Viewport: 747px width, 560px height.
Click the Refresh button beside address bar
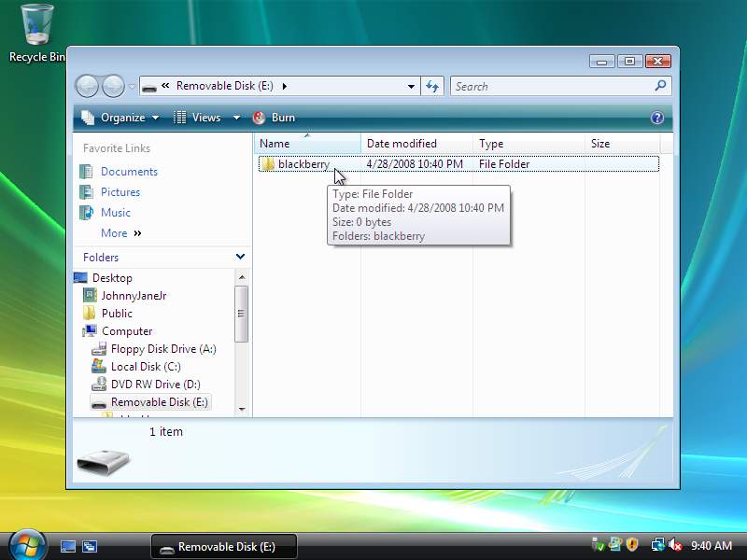431,86
